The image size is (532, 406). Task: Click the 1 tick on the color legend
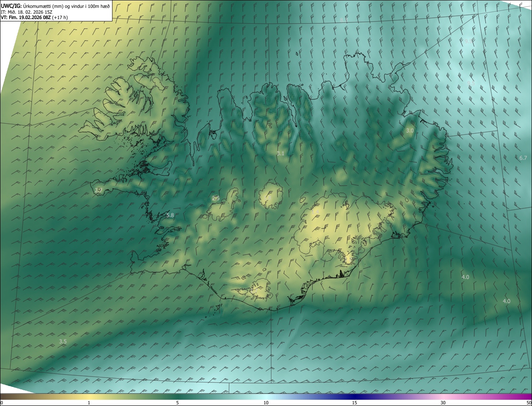pos(89,403)
